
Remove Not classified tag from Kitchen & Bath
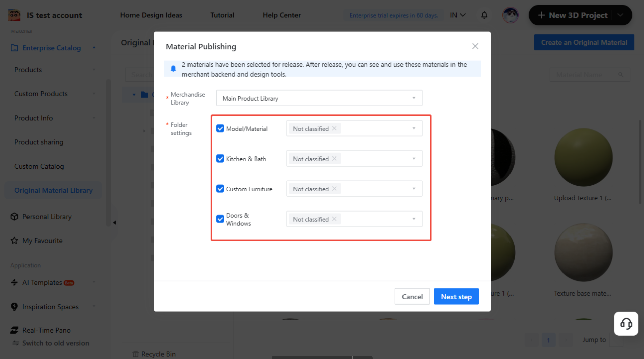point(334,159)
